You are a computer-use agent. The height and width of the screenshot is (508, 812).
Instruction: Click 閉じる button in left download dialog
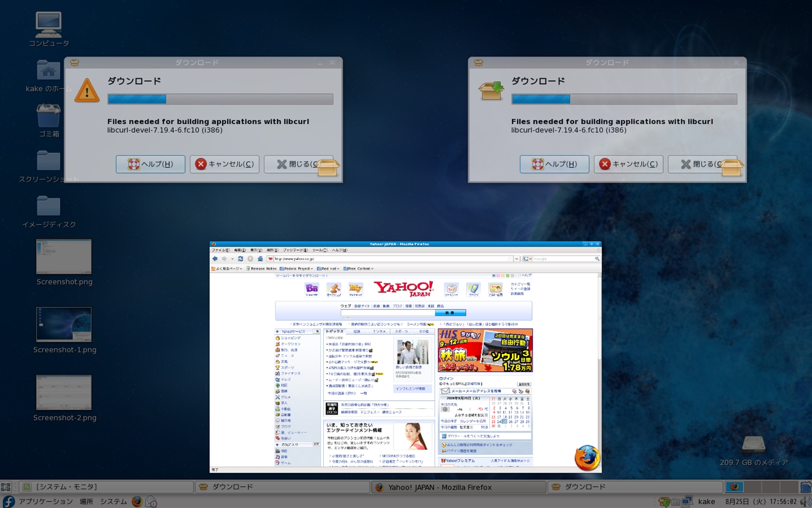[x=298, y=164]
